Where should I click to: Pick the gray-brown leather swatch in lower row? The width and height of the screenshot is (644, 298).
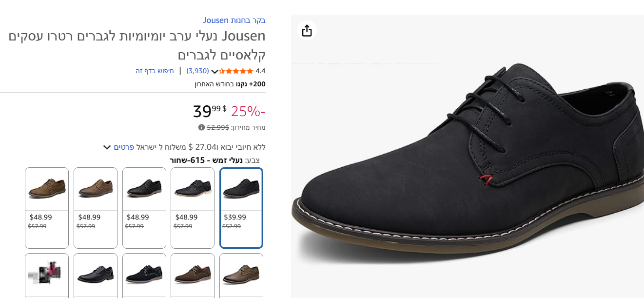pos(241,275)
